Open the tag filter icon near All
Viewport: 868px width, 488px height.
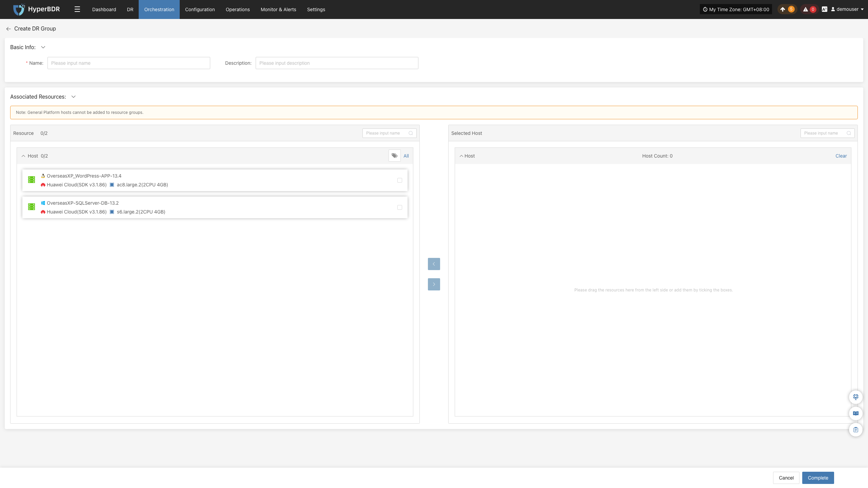[x=394, y=156]
